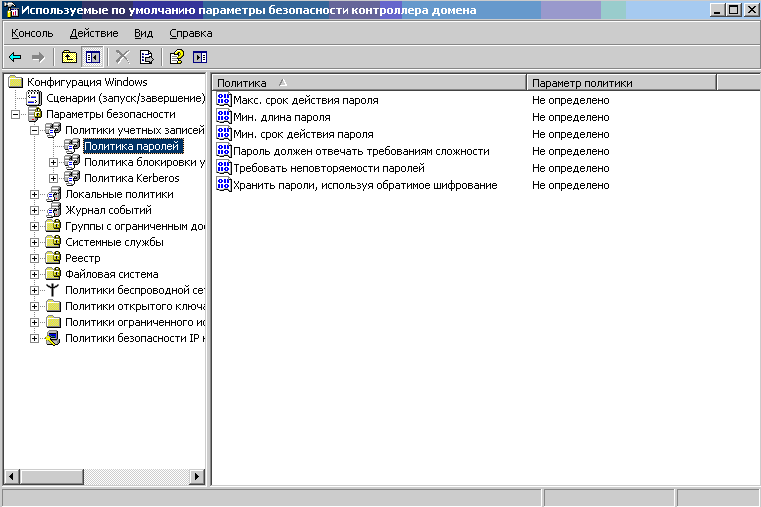Screen dimensions: 761x507
Task: Click the Политика Kerberos tree icon
Action: [x=72, y=178]
